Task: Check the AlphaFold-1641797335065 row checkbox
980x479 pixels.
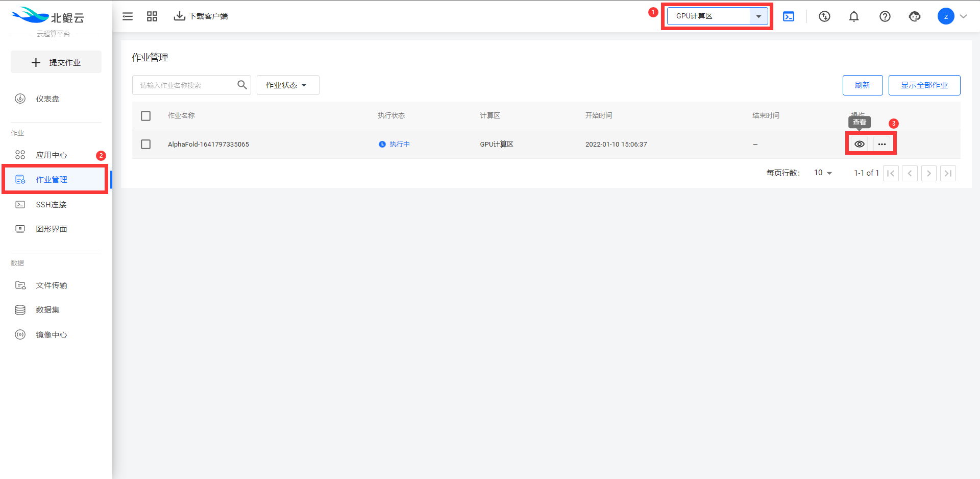Action: (146, 145)
